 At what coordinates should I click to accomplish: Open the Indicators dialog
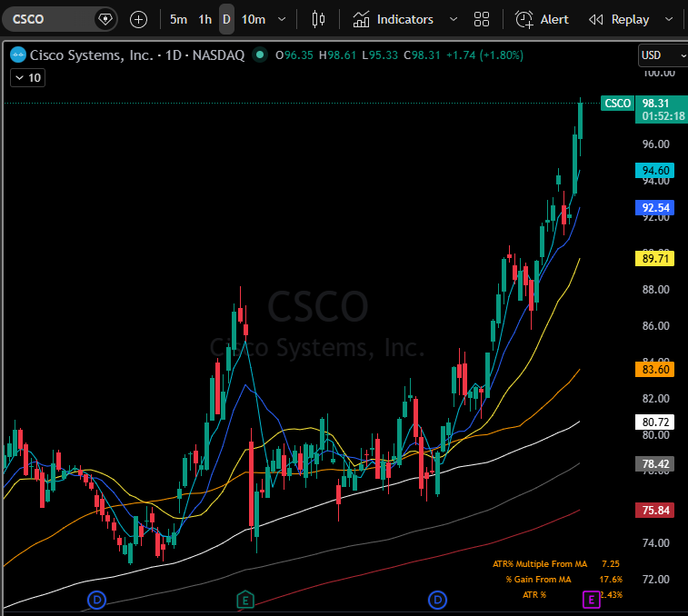click(x=394, y=19)
